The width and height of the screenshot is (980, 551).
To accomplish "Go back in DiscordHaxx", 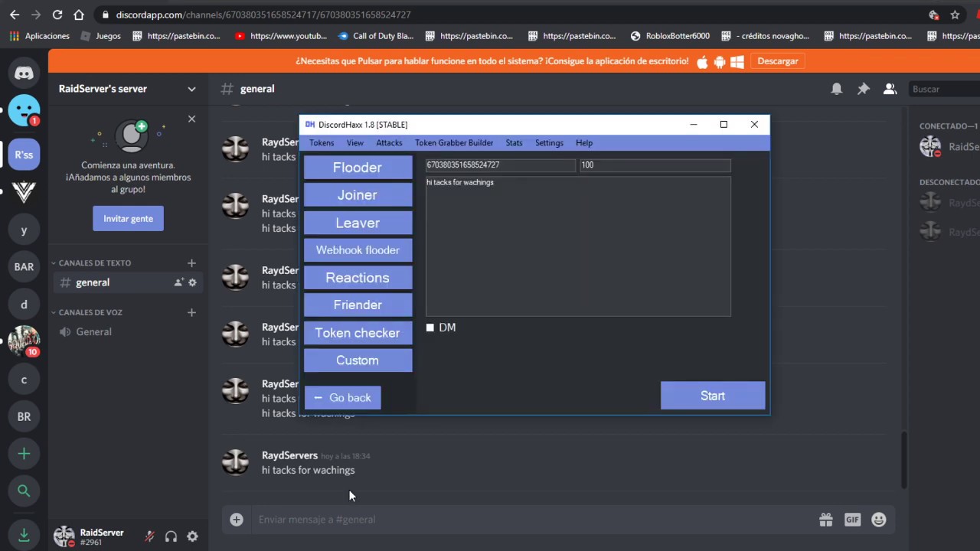I will pos(342,398).
